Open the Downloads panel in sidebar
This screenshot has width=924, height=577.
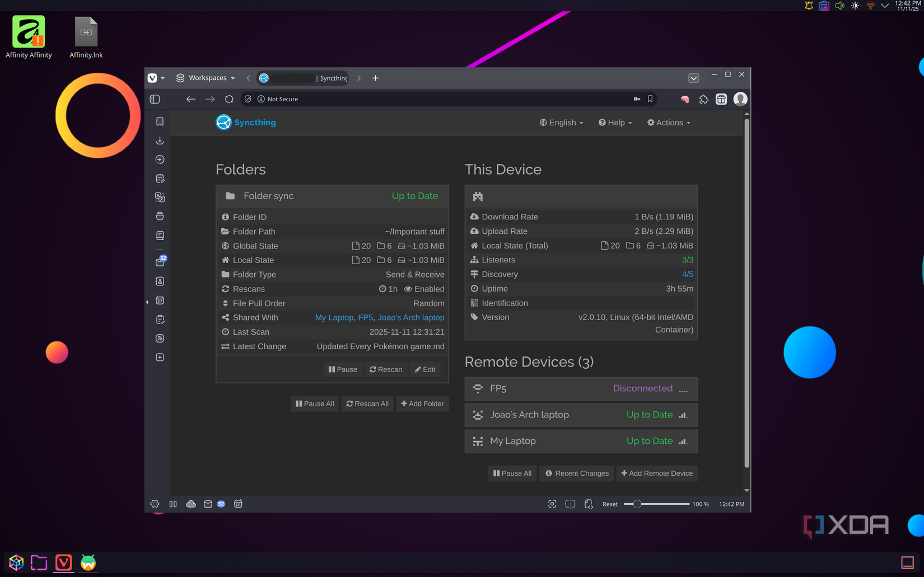[x=160, y=140]
